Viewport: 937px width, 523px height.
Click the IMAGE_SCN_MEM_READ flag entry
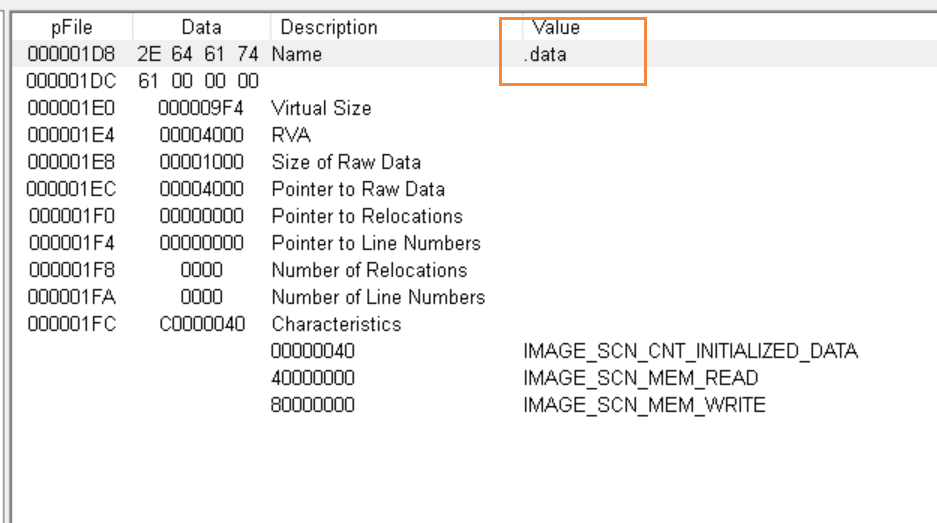point(641,378)
